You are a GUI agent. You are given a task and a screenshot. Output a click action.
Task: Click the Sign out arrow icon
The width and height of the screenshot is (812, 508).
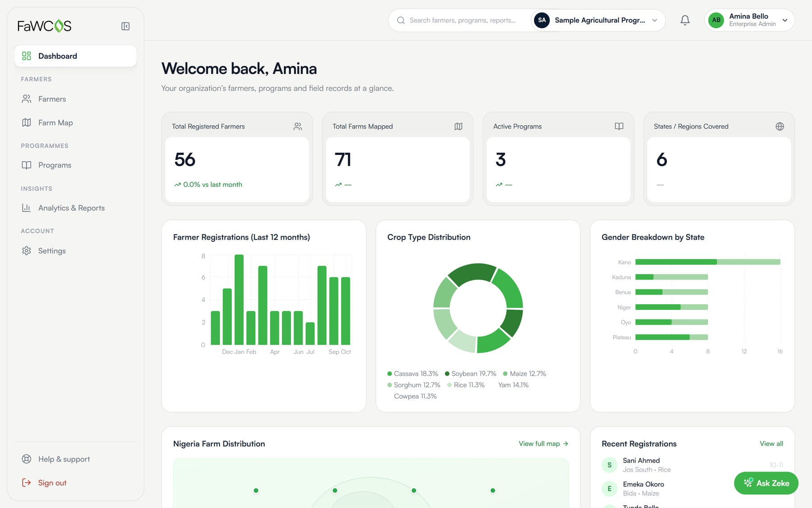tap(27, 483)
